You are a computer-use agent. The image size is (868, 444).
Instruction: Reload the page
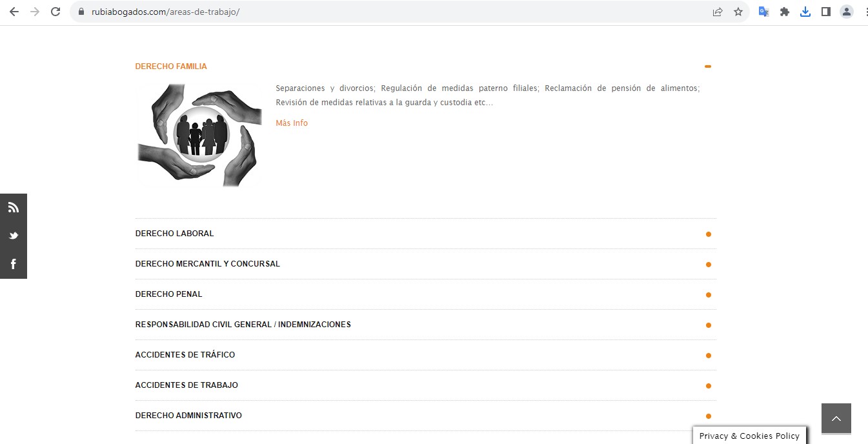56,12
